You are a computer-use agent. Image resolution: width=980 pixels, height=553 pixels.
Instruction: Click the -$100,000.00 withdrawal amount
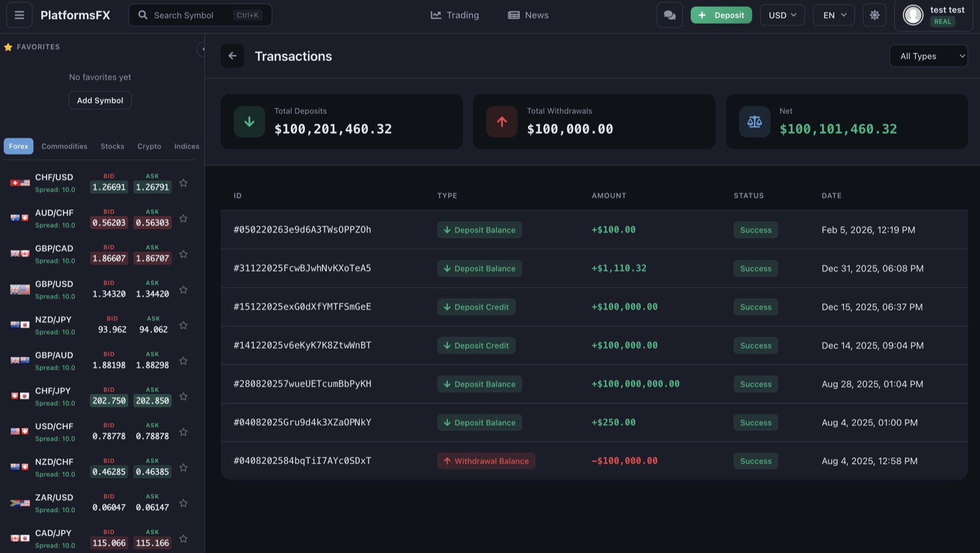click(624, 461)
